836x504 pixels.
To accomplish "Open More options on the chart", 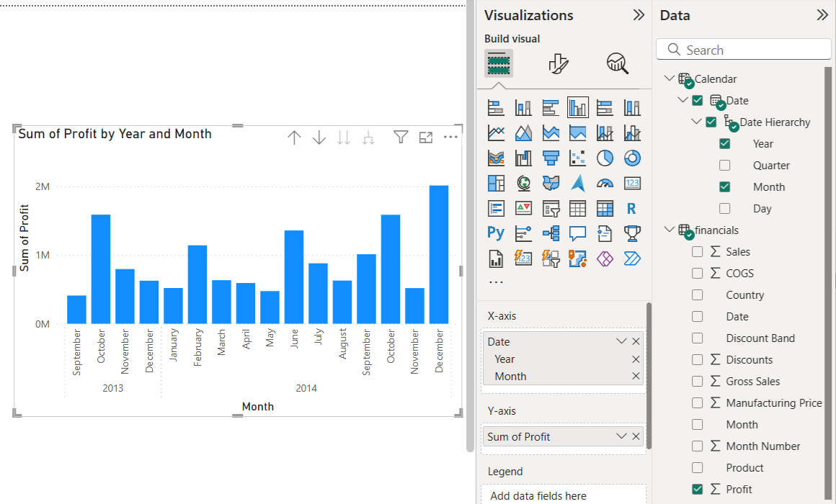I will 450,138.
